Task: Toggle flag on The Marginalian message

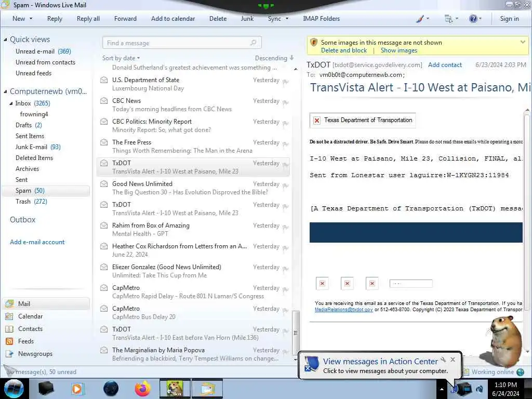Action: [285, 352]
